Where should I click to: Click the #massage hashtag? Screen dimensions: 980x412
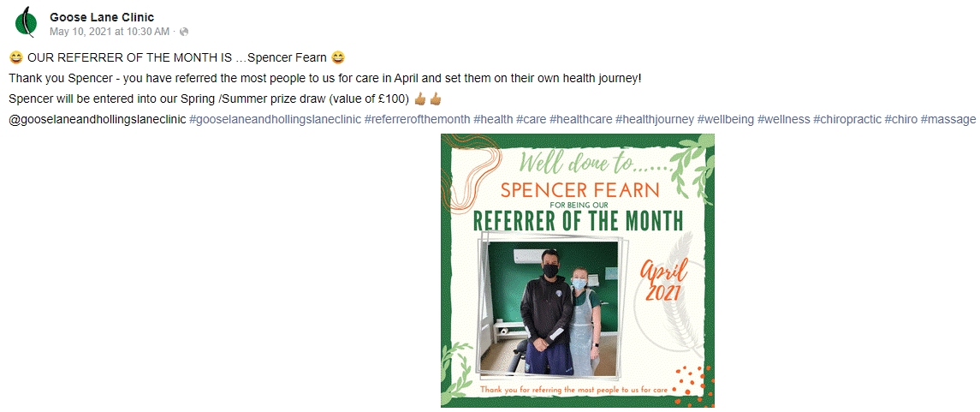click(947, 119)
